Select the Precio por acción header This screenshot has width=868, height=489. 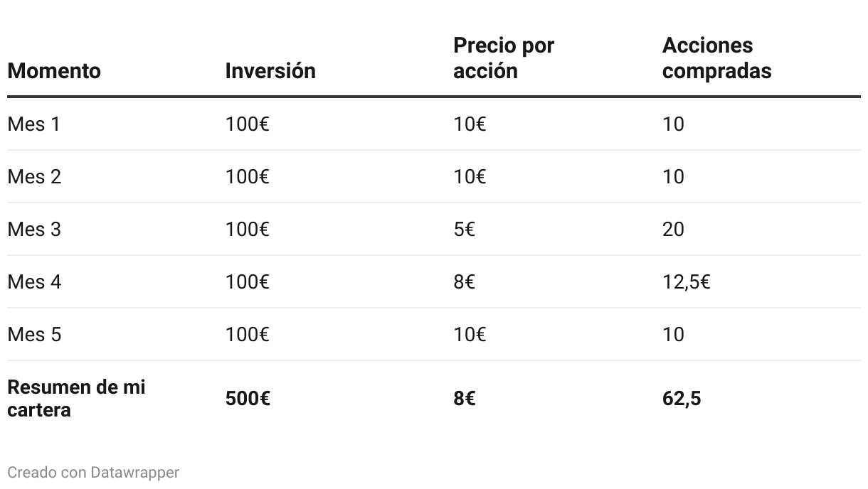click(504, 58)
